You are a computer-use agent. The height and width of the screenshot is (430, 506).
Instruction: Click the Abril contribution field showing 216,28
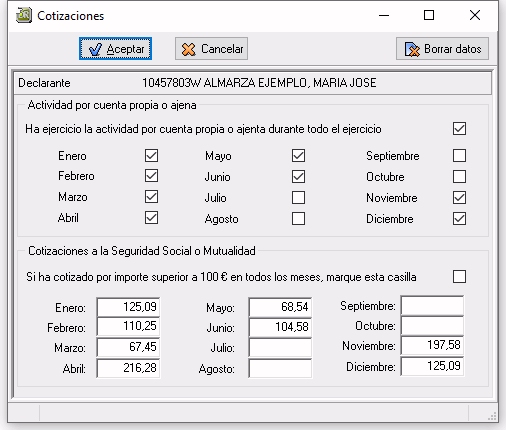[128, 368]
